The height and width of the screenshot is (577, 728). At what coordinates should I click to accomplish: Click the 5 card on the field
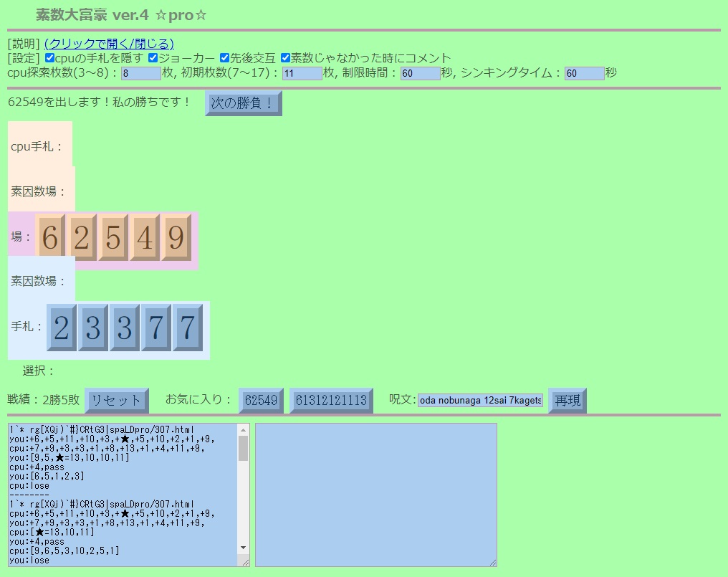(113, 237)
